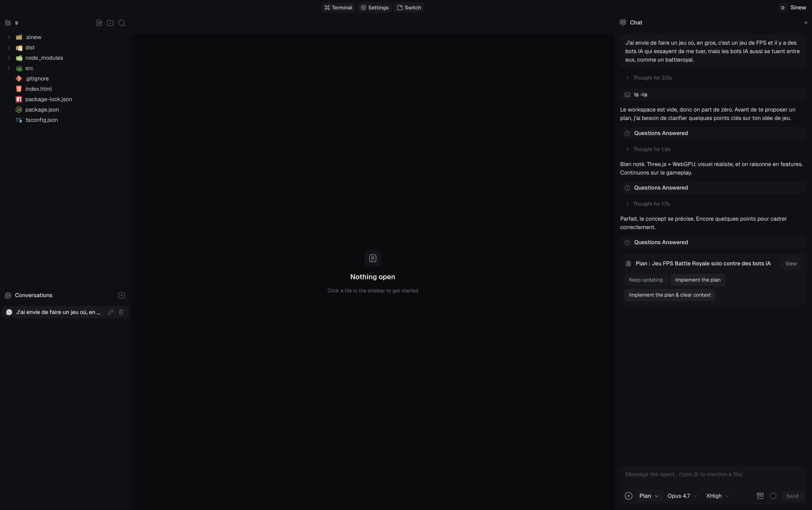The image size is (812, 510).
Task: Click Implement the plan & clear context
Action: point(670,295)
